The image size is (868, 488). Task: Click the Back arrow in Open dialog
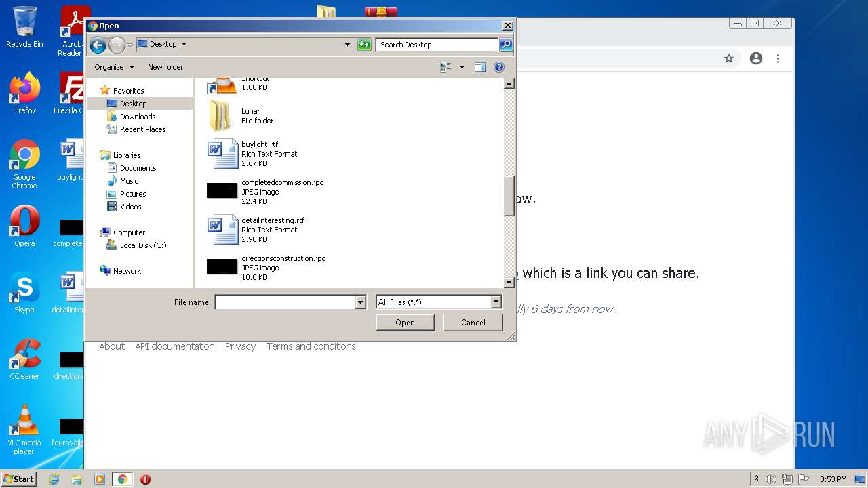(98, 45)
